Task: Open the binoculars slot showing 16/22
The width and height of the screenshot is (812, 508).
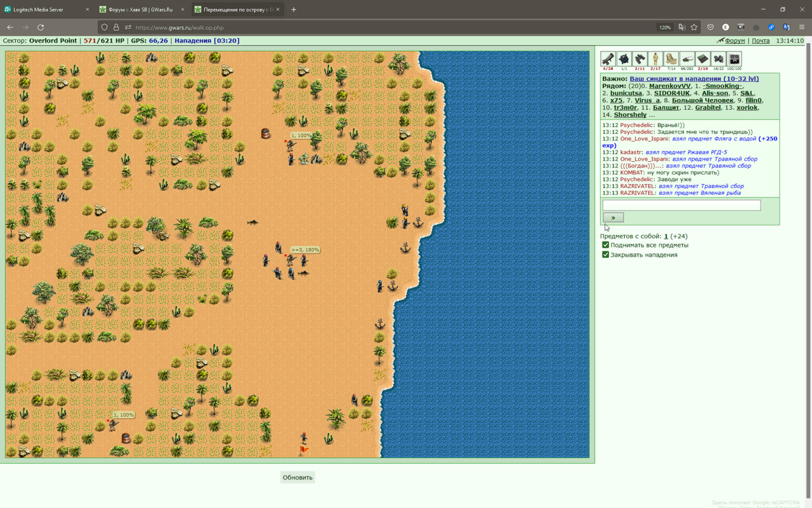Action: click(x=718, y=59)
